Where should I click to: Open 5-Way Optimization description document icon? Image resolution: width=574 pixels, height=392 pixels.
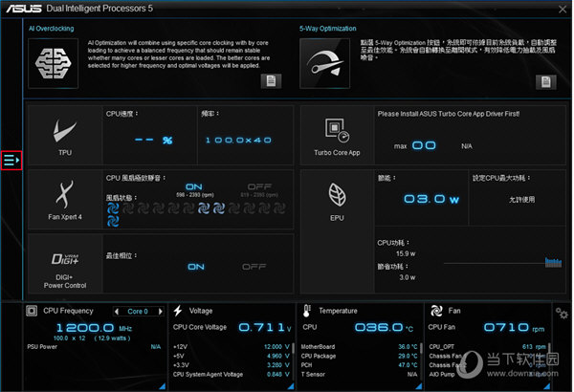[546, 81]
